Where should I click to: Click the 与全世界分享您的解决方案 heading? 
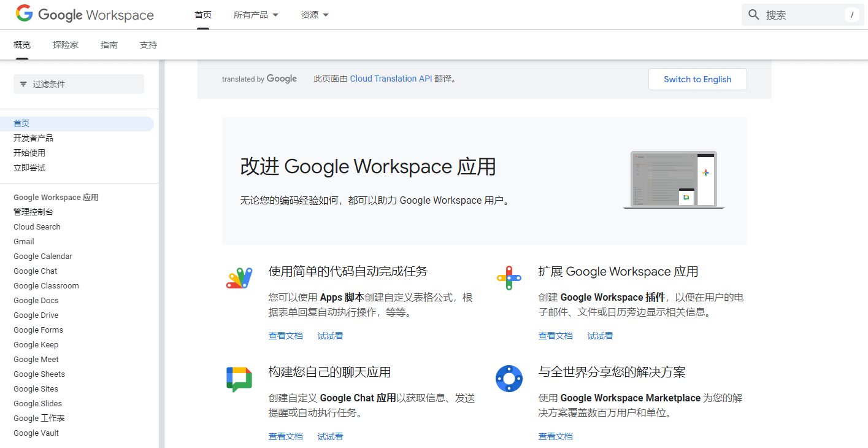(x=612, y=372)
